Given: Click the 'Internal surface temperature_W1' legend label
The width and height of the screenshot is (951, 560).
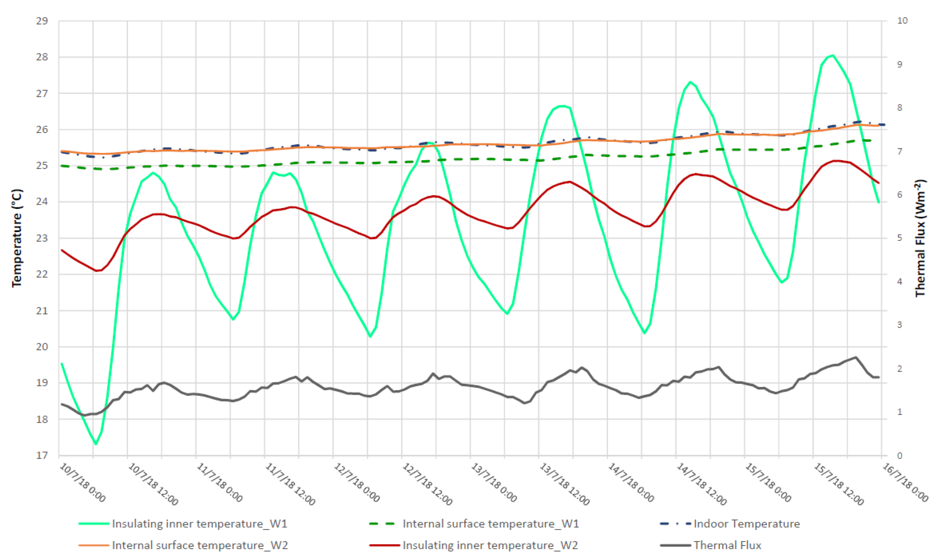Looking at the screenshot, I should (491, 524).
